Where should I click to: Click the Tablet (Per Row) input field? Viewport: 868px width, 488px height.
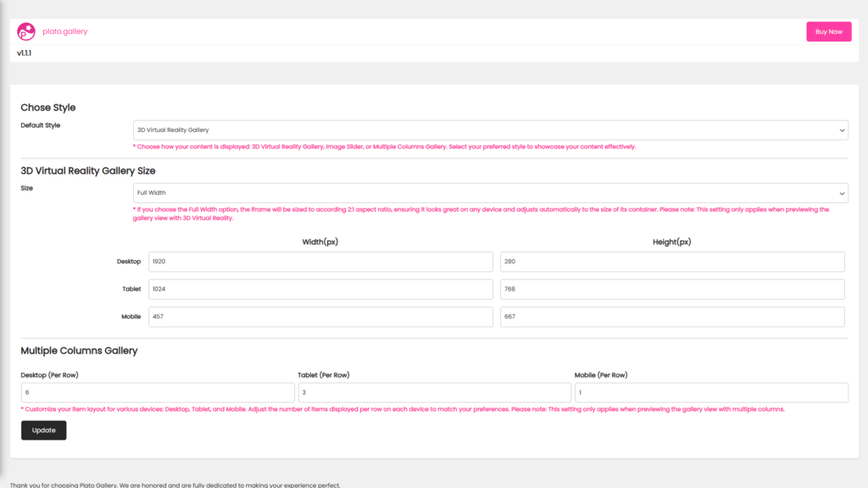tap(435, 392)
